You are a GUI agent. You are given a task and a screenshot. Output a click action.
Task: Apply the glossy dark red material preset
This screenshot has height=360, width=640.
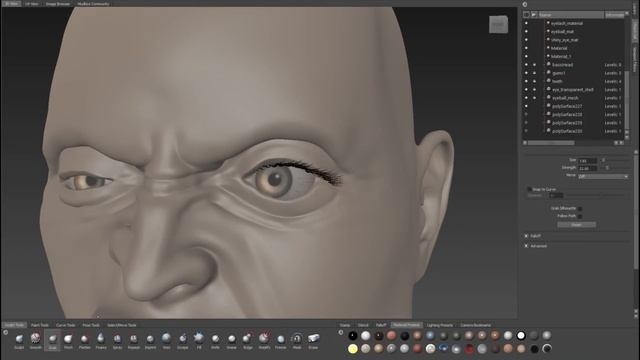pyautogui.click(x=469, y=349)
